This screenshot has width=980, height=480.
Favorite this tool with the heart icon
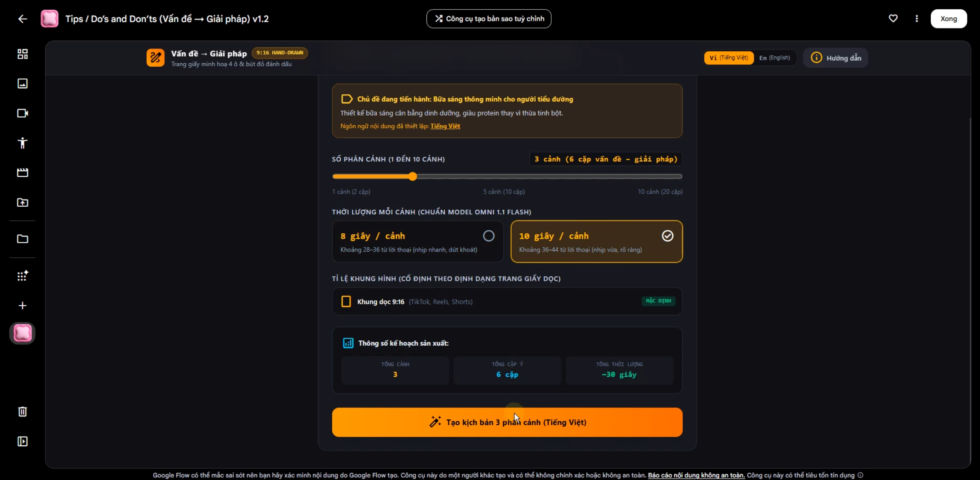893,19
